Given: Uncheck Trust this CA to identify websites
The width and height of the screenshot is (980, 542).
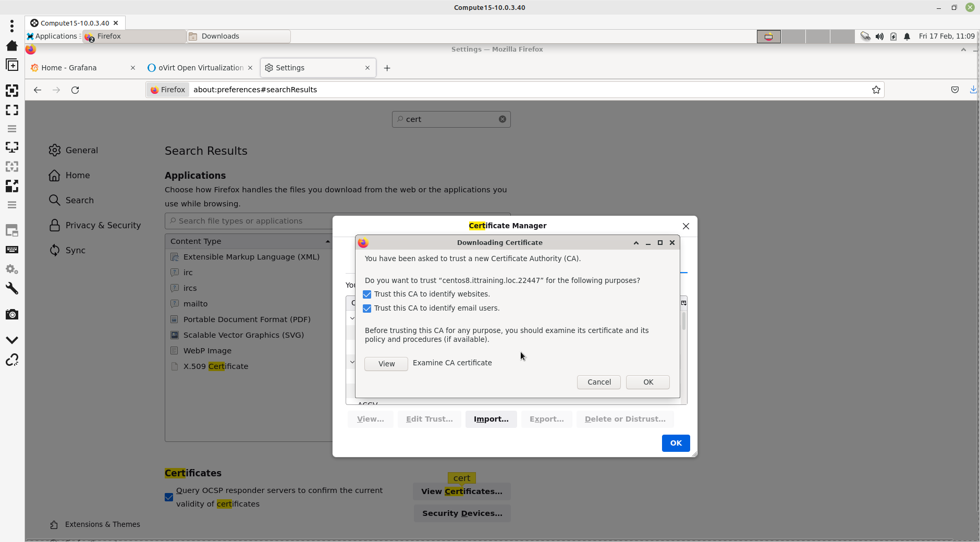Looking at the screenshot, I should pos(367,294).
